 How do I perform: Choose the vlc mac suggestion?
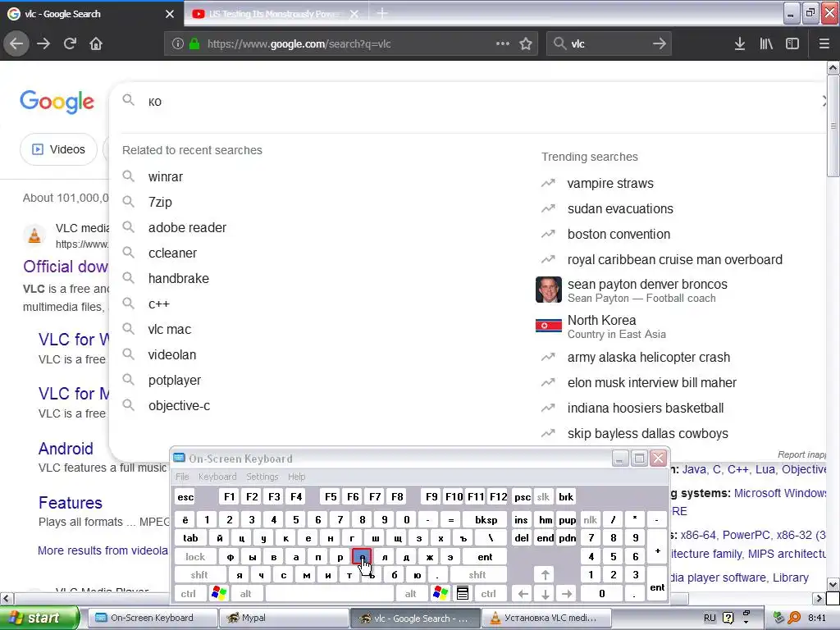tap(170, 330)
